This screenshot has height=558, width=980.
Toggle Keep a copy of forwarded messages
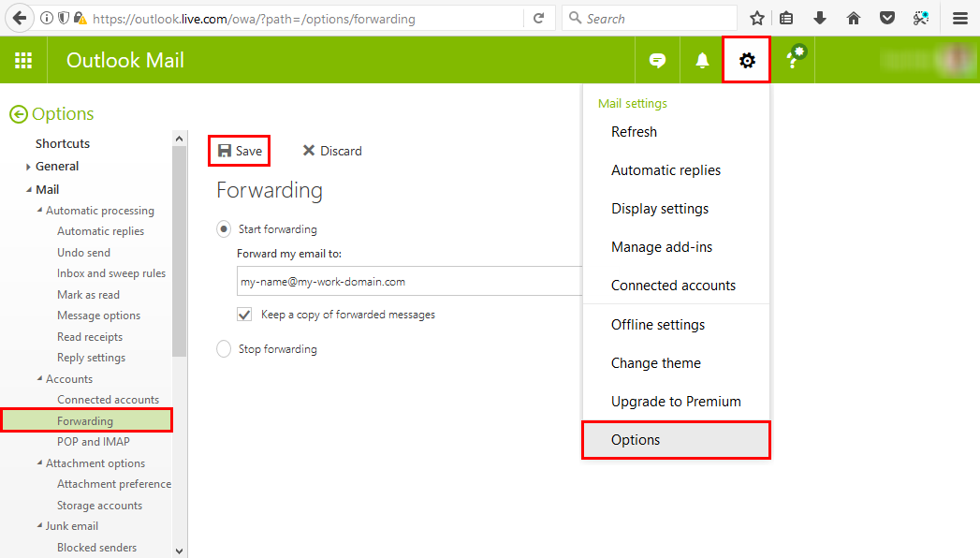pos(244,315)
